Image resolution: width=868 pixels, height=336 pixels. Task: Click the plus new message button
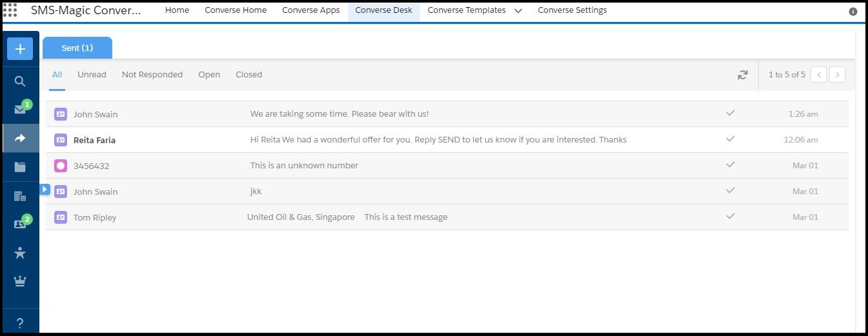20,49
